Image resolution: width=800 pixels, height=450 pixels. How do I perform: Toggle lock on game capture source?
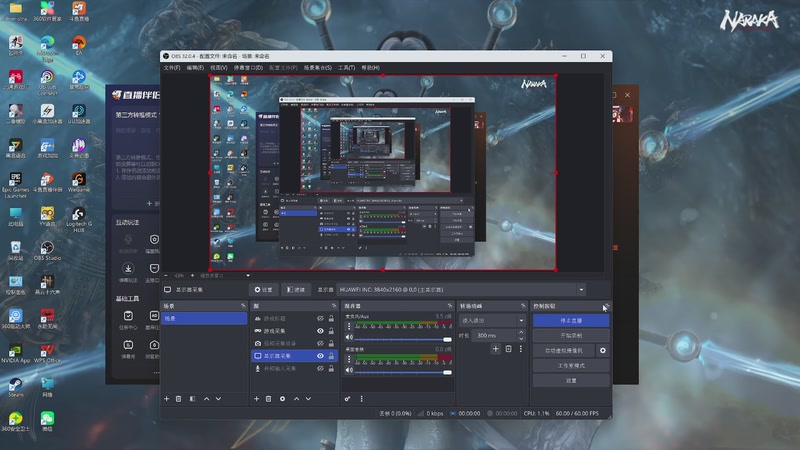[331, 331]
